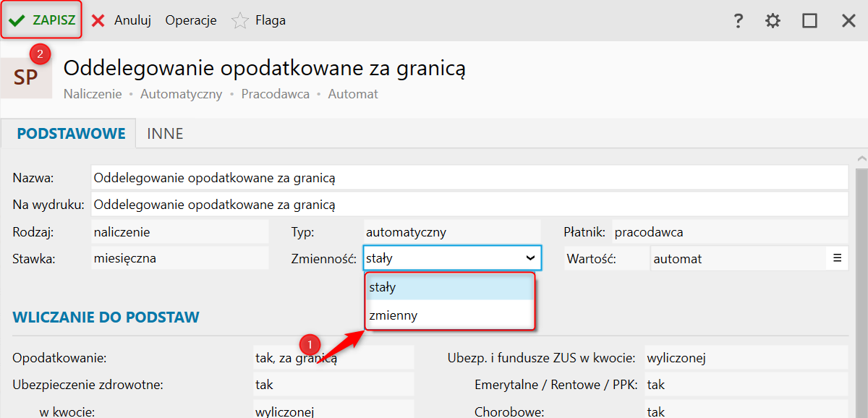Switch to the PODSTAWOWE tab

pos(71,134)
